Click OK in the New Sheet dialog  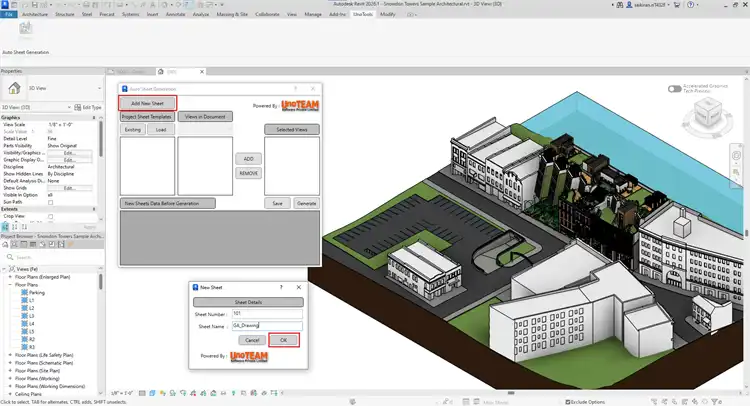284,340
